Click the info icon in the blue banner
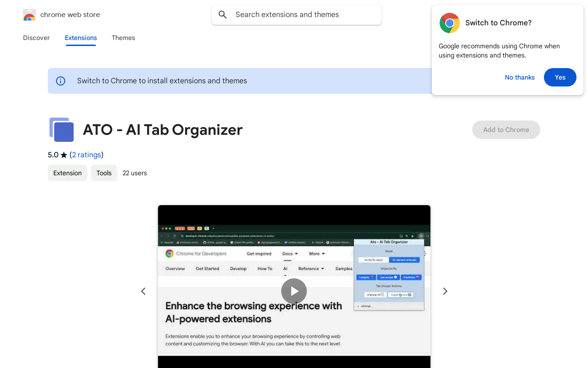Image resolution: width=588 pixels, height=368 pixels. 61,81
